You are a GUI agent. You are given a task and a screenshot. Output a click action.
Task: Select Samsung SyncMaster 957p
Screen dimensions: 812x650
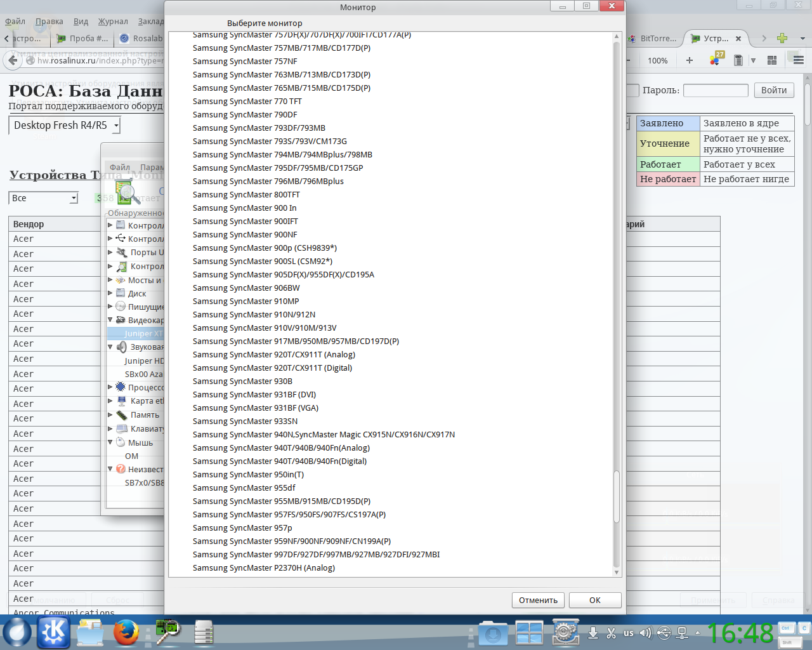pyautogui.click(x=242, y=528)
